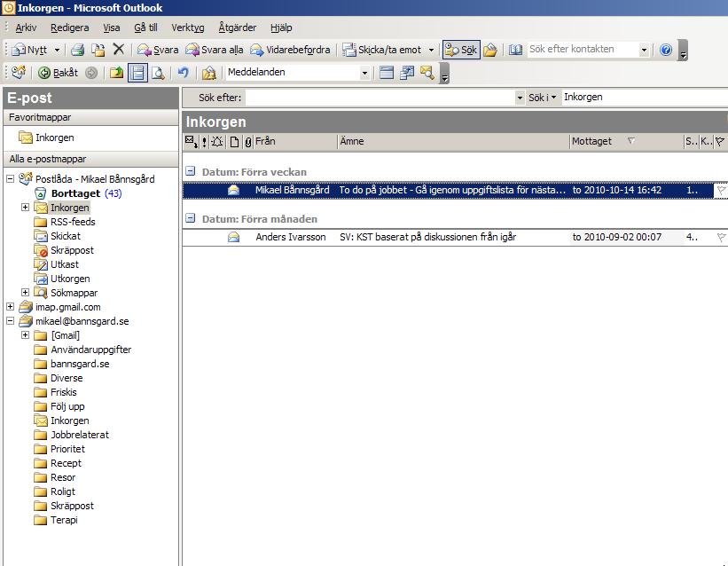Open the Sök efter history dropdown arrow
Viewport: 728px width, 566px height.
[x=520, y=98]
